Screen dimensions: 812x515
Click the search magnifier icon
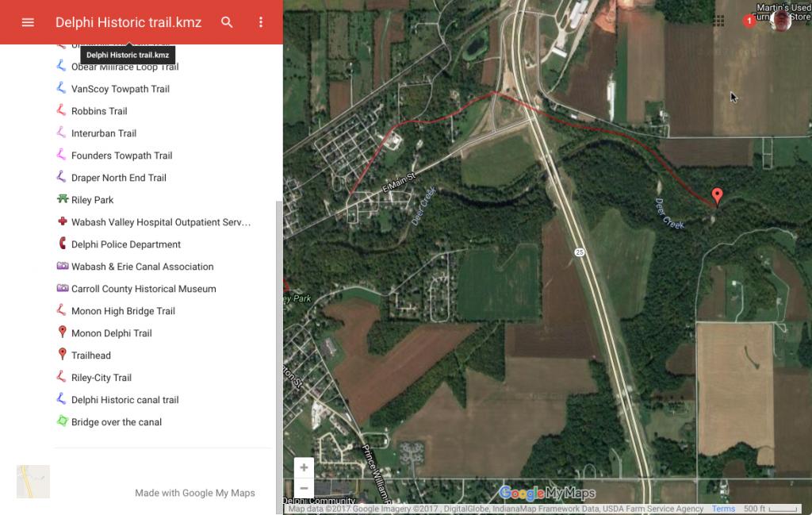(227, 22)
